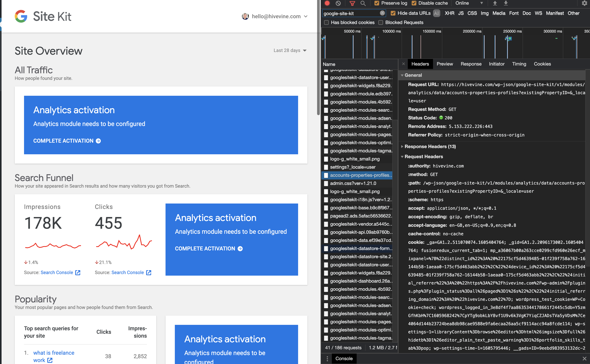Screen dimensions: 590x364
Task: Open the Online throttling dropdown
Action: 469,3
